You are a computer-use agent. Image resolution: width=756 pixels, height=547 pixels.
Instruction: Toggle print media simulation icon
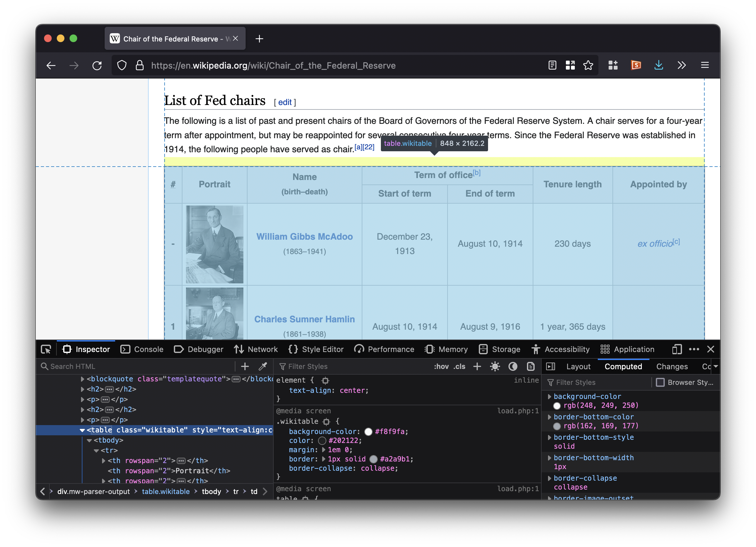pos(531,366)
